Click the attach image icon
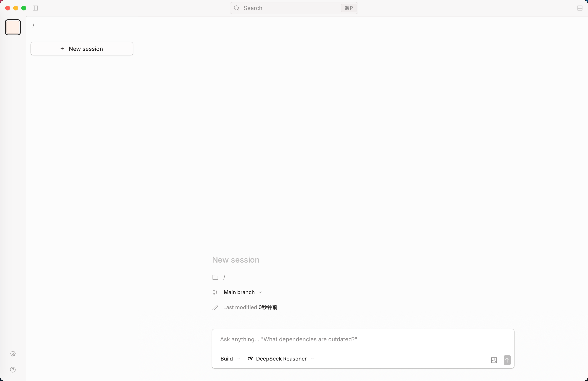This screenshot has height=381, width=588. (494, 360)
